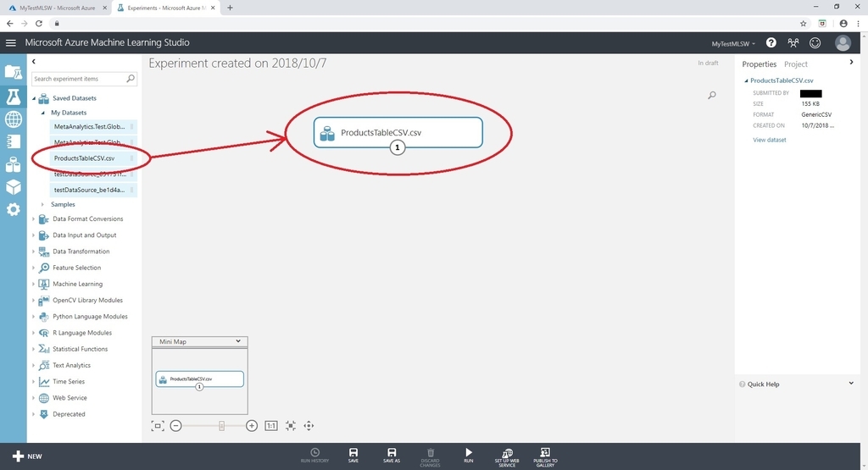Image resolution: width=868 pixels, height=470 pixels.
Task: Switch to the Project tab
Action: (x=795, y=64)
